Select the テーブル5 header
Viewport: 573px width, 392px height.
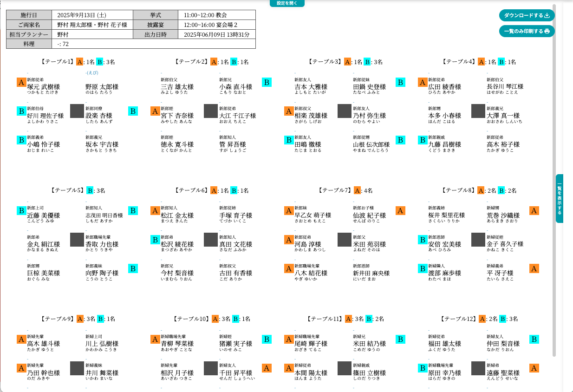[x=67, y=190]
